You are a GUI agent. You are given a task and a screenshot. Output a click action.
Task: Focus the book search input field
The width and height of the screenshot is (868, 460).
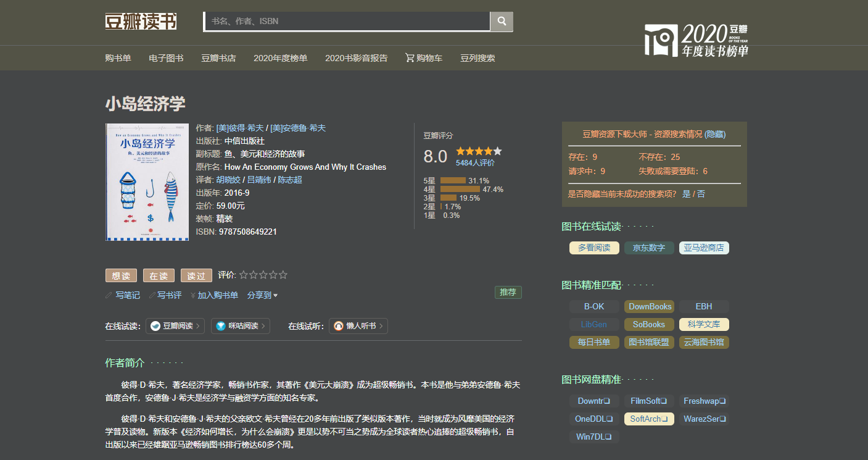coord(347,21)
